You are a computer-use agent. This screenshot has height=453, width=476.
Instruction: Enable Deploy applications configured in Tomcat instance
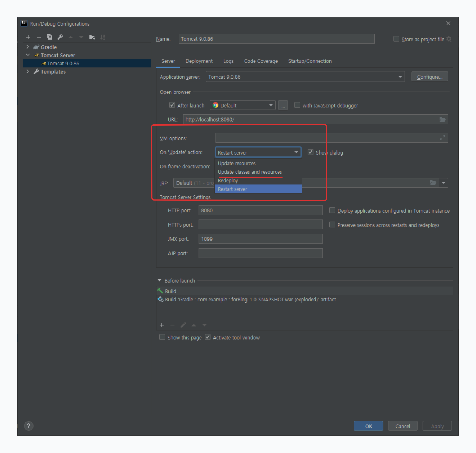tap(332, 210)
